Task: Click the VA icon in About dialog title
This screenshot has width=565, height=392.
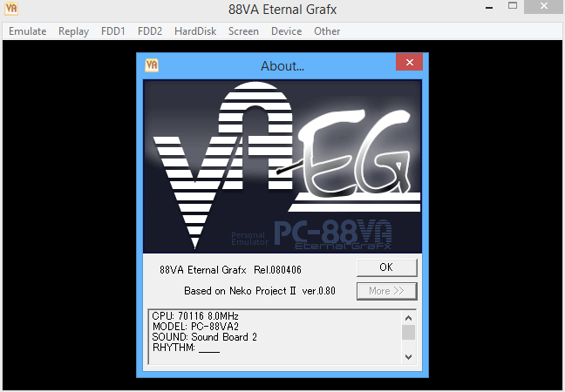Action: tap(152, 64)
